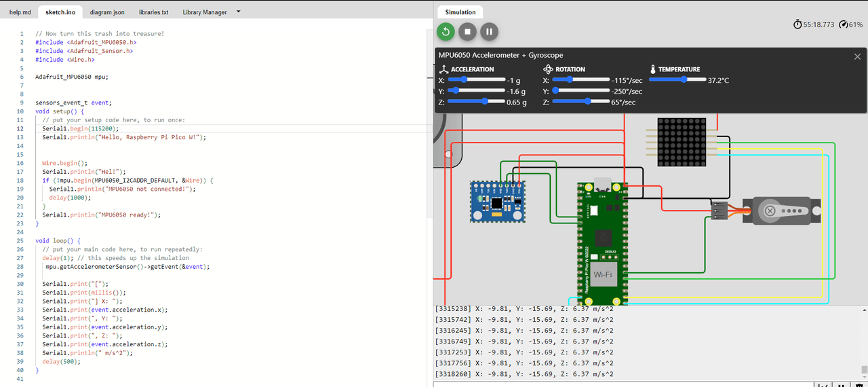Open the help.md tab
Screen dimensions: 868x387
(20, 12)
